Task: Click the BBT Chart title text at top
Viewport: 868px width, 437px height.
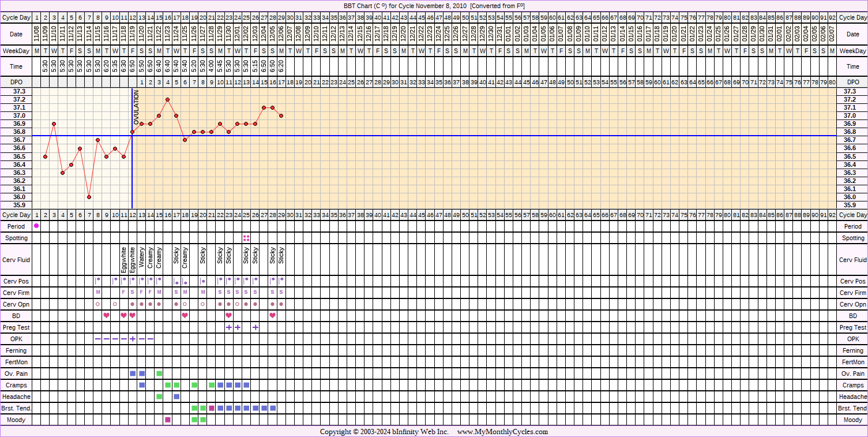Action: pyautogui.click(x=434, y=5)
